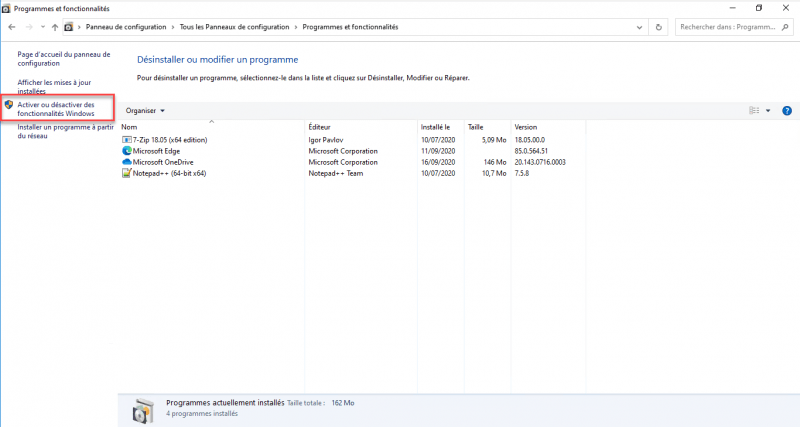
Task: Click the installed programs icon in details pane
Action: [142, 411]
